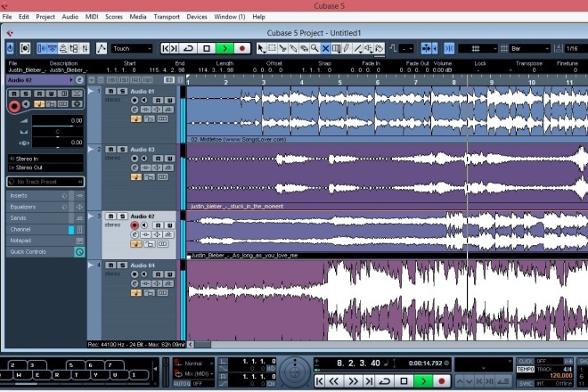Open the MIDI menu
The height and width of the screenshot is (392, 588).
pos(92,17)
